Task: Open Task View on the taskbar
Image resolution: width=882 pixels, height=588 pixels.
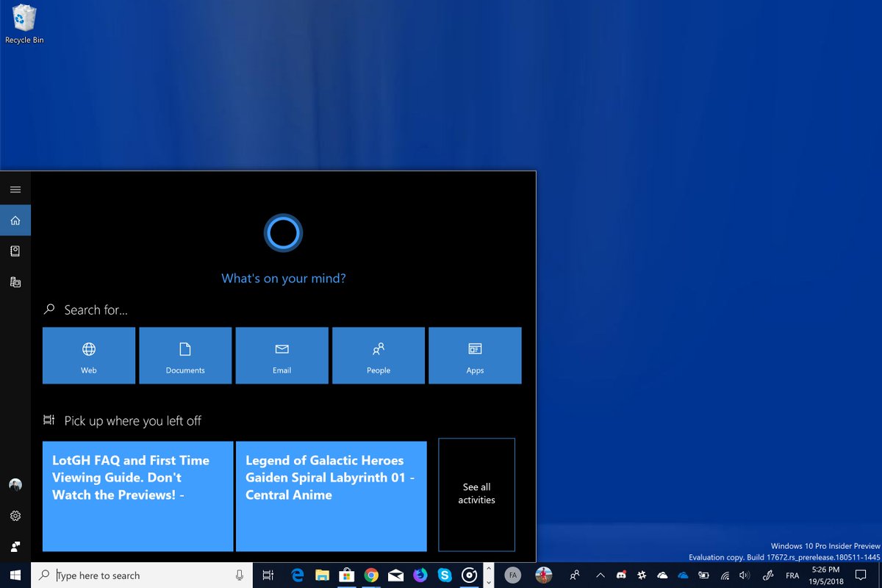Action: point(268,576)
